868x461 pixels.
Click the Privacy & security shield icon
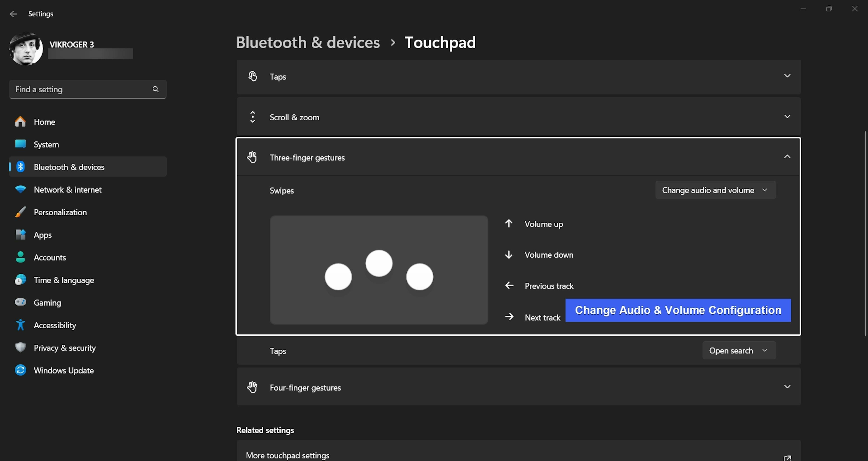pos(20,347)
